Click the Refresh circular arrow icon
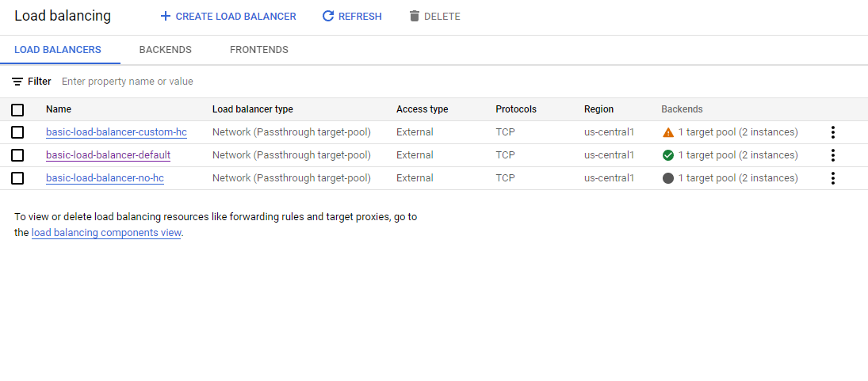Image resolution: width=868 pixels, height=381 pixels. pos(328,17)
